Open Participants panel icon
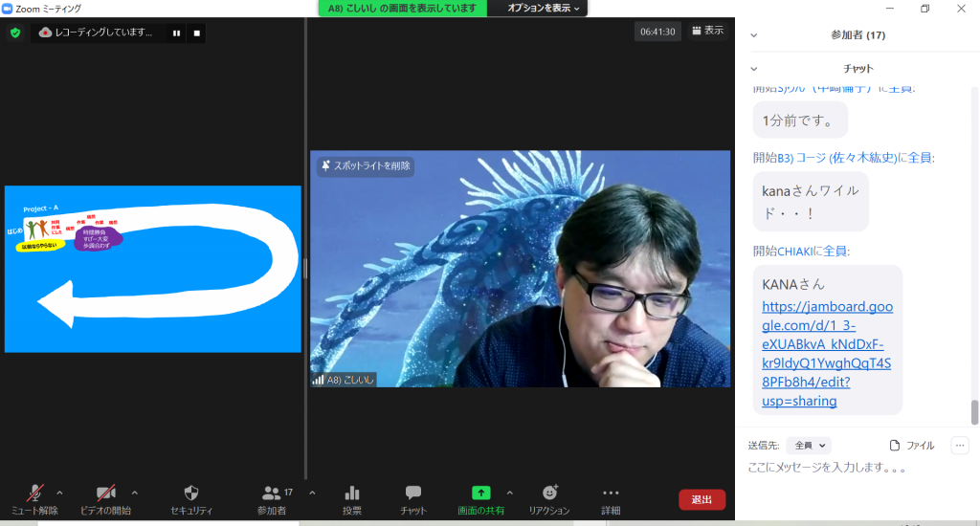Screen dimensions: 980x526 tap(271, 500)
